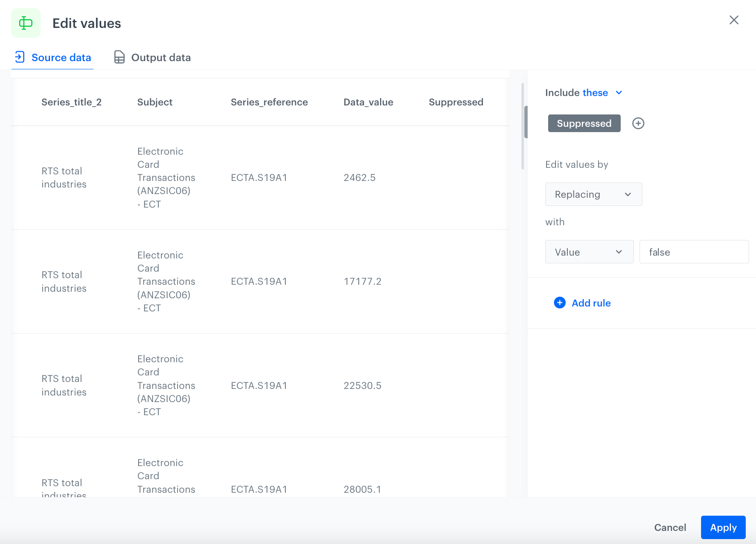
Task: Click the Add rule link
Action: point(591,303)
